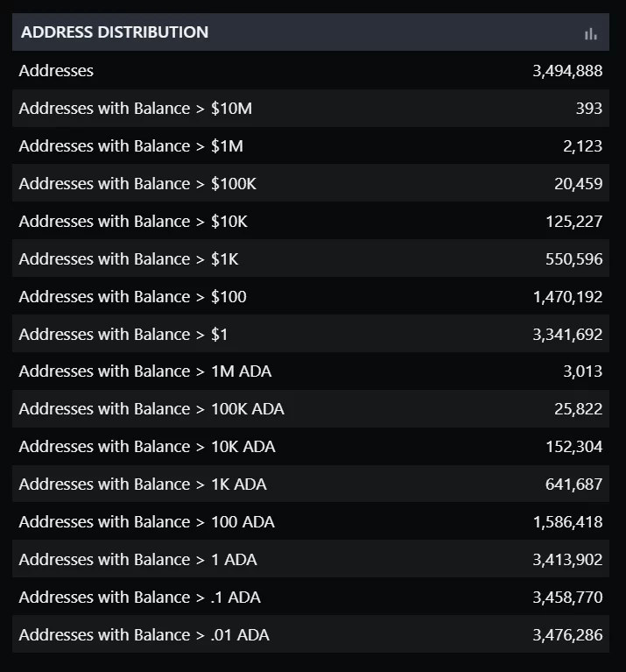Click Balance > .01 ADA label
Screen dimensions: 626x672
[144, 635]
